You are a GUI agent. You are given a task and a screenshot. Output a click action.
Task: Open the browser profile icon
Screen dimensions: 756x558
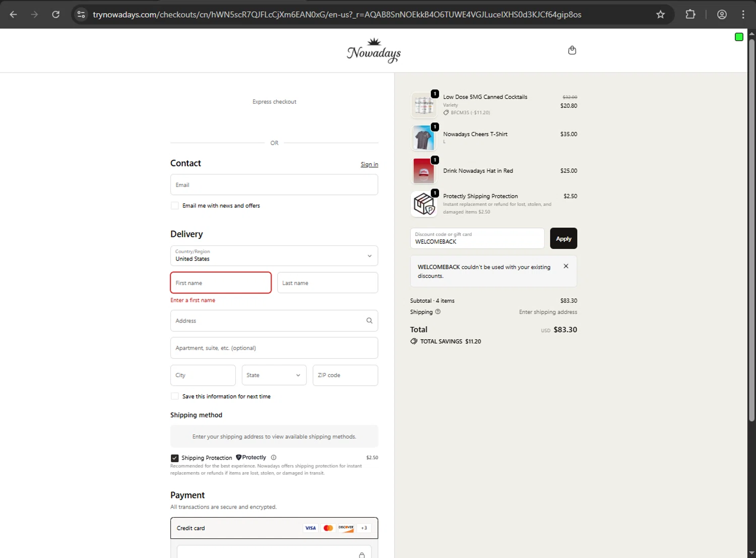pos(722,15)
